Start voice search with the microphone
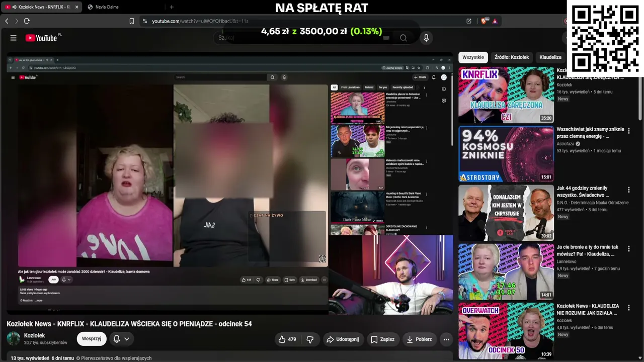Viewport: 644px width, 362px height. coord(426,38)
